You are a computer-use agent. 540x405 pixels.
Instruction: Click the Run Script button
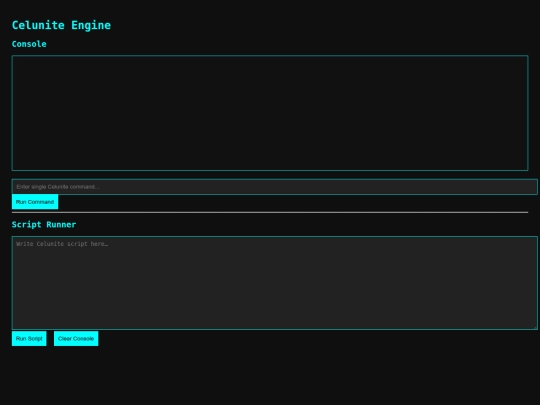[29, 339]
